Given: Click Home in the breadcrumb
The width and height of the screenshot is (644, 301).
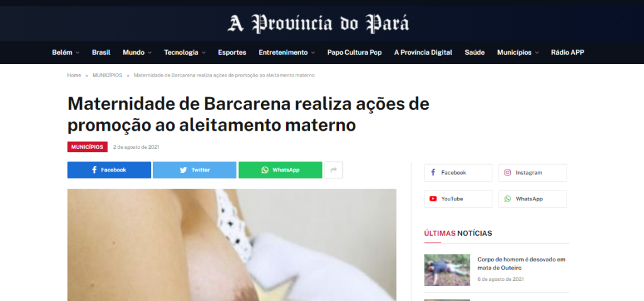Looking at the screenshot, I should 74,75.
